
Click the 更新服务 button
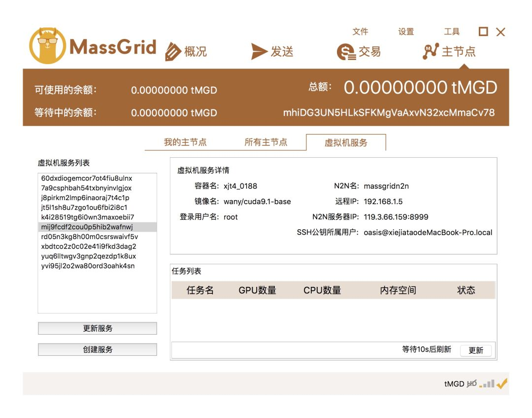pyautogui.click(x=98, y=328)
